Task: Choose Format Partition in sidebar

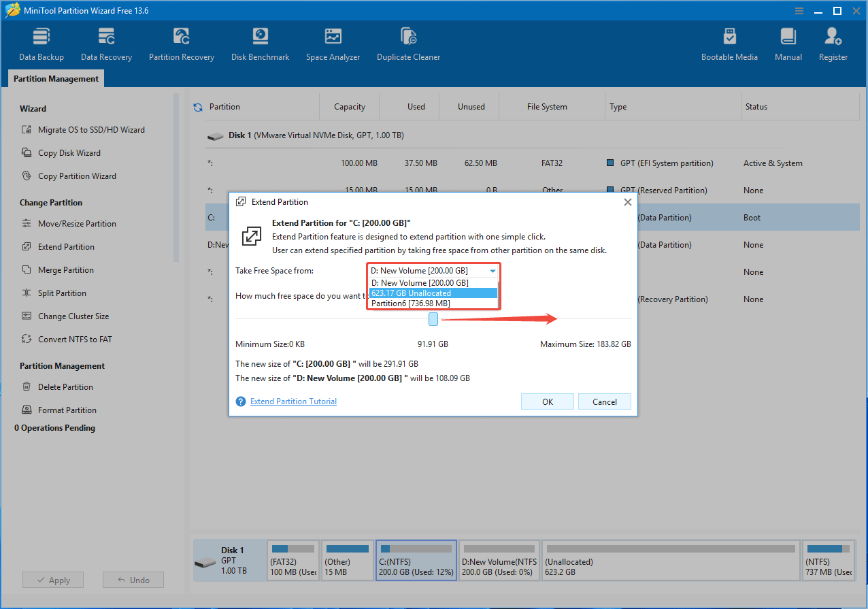Action: (x=59, y=410)
